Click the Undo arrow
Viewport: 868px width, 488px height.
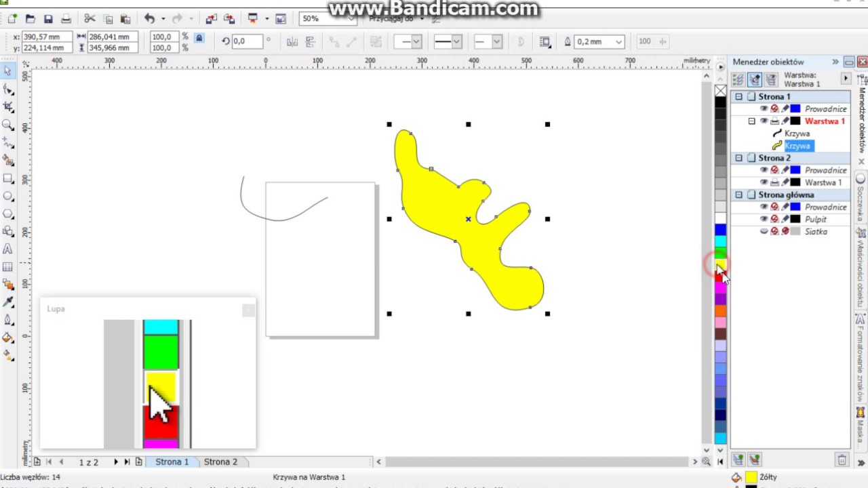click(149, 19)
